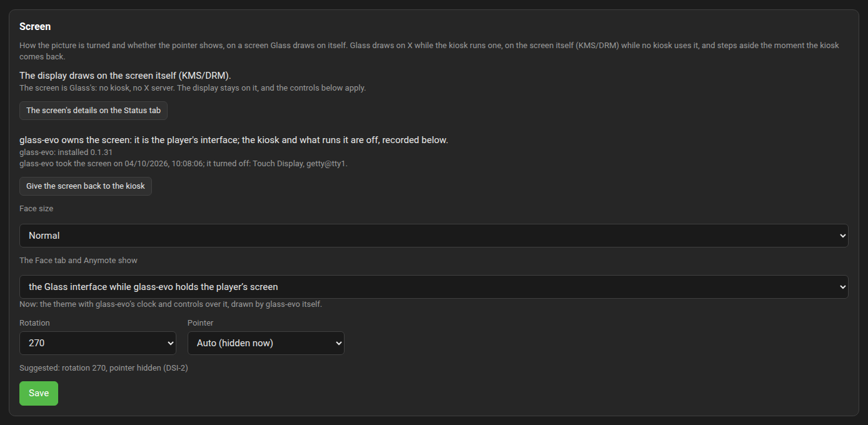
Task: Give the screen back to the kiosk
Action: [x=86, y=186]
